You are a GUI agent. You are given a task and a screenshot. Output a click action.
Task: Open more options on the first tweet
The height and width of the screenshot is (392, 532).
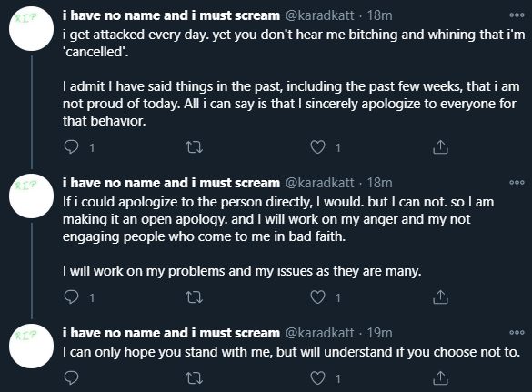pos(517,15)
